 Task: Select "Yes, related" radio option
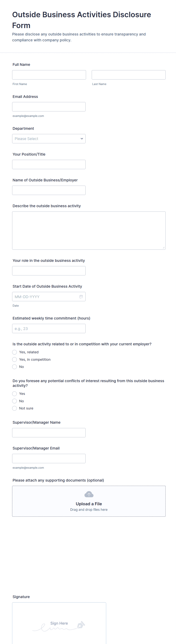(x=14, y=352)
